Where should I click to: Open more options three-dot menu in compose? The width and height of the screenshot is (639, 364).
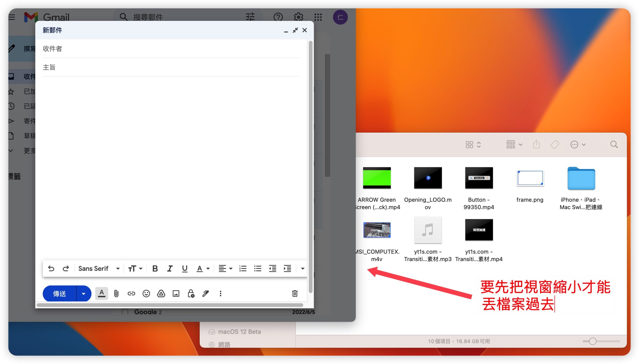pyautogui.click(x=220, y=293)
